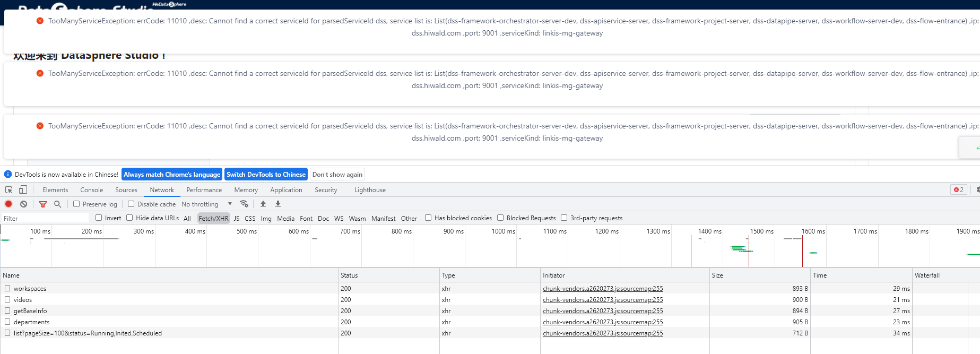Click Switch DevTools to Chinese button
980x354 pixels.
click(266, 174)
